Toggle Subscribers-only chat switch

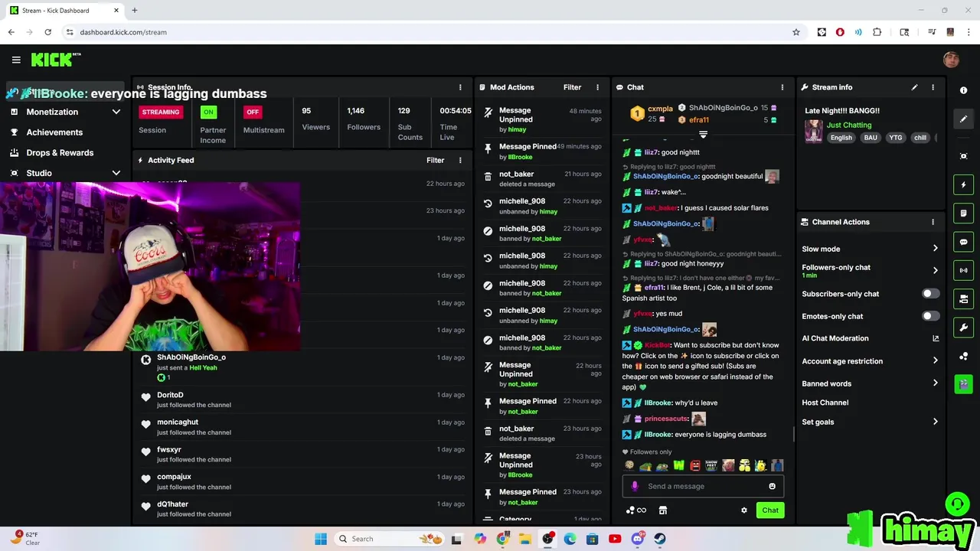[930, 294]
